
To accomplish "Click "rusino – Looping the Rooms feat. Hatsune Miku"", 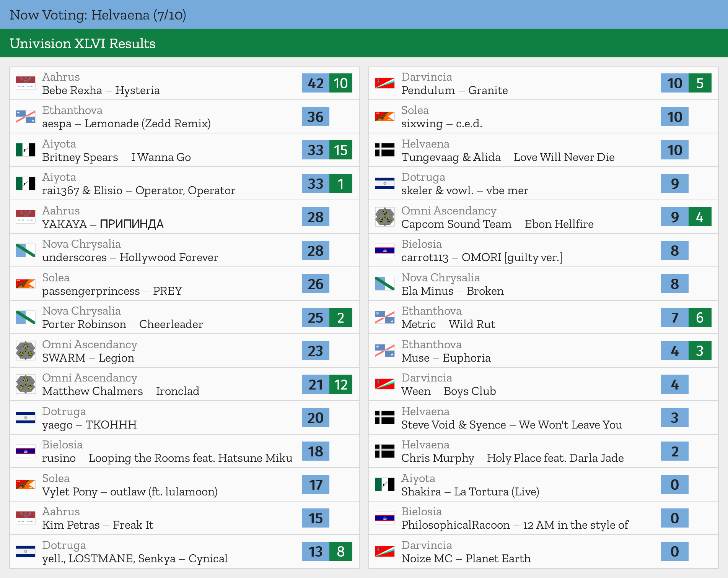I will (167, 458).
